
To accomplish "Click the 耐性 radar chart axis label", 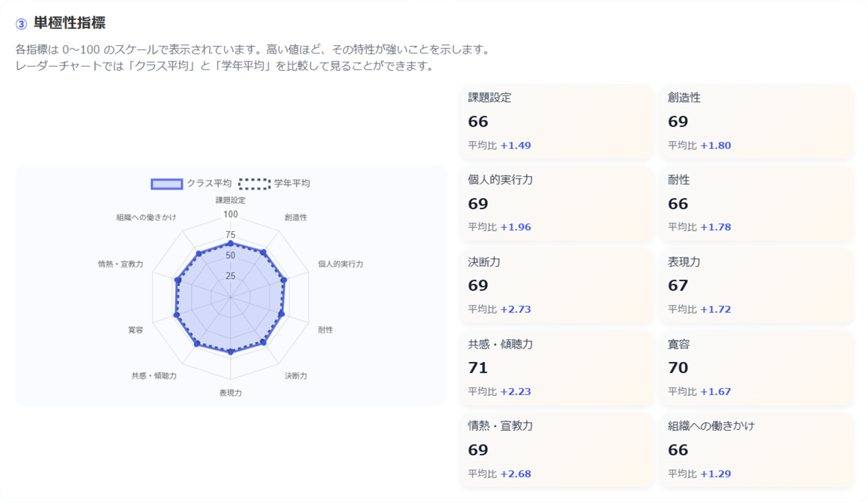I will [325, 329].
